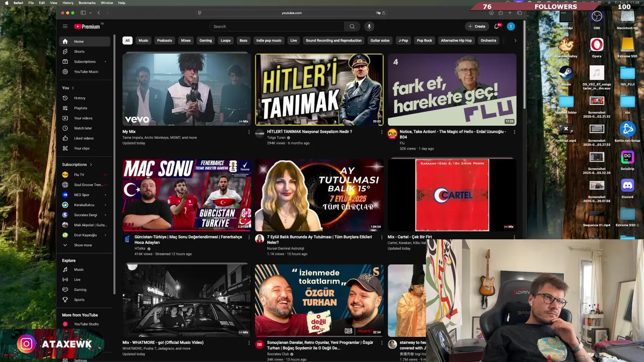Open Shorts in the sidebar
The image size is (644, 362).
point(85,51)
